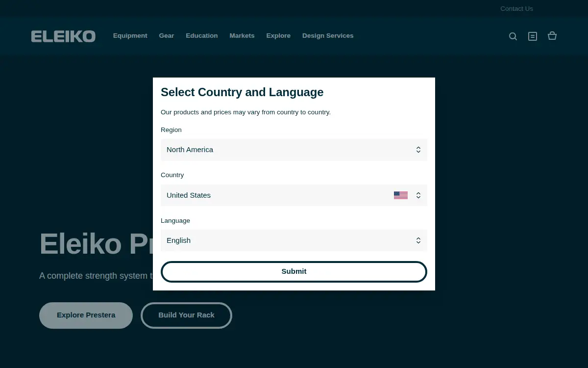Open the Language dropdown showing English
Viewport: 588px width, 368px height.
pos(294,240)
